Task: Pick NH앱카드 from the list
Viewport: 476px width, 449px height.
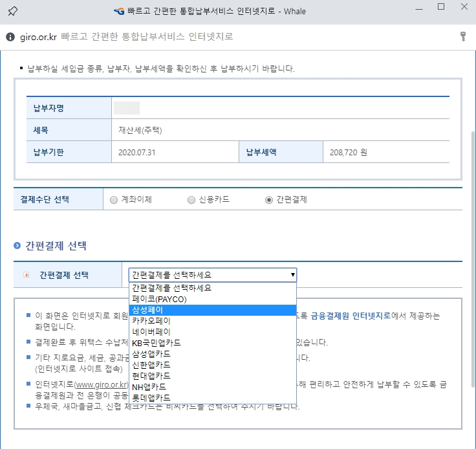Action: pos(213,387)
